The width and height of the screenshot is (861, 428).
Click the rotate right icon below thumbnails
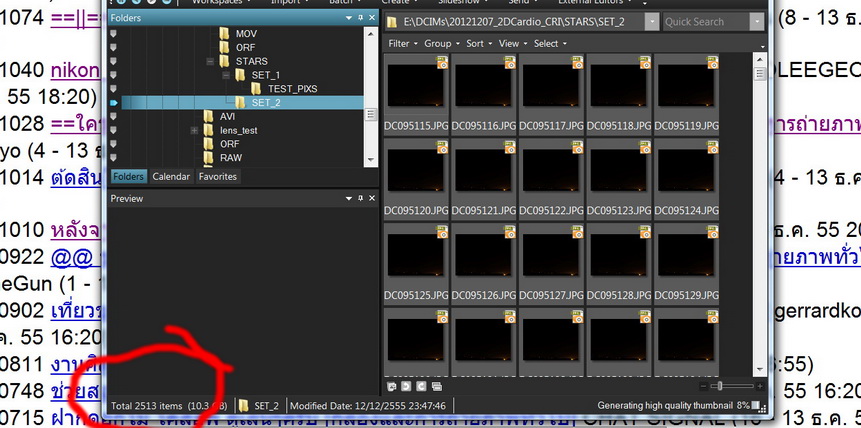coord(421,386)
